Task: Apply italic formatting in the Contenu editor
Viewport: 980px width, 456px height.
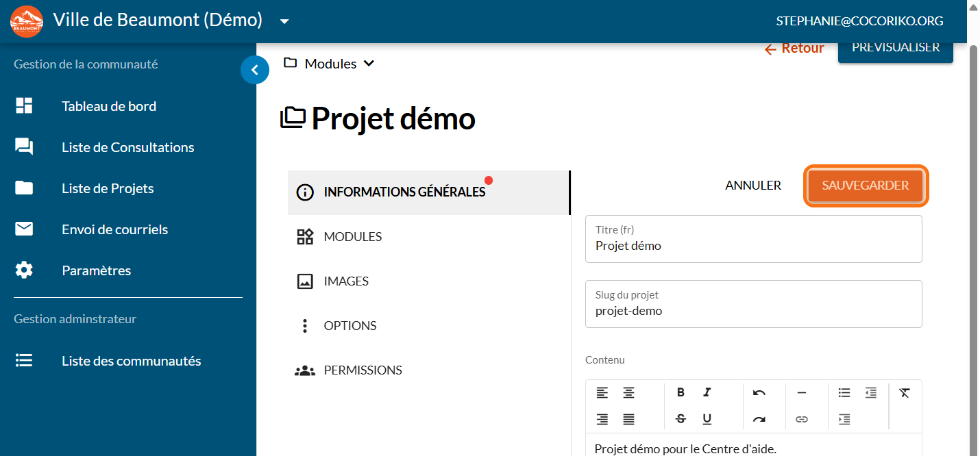Action: 707,392
